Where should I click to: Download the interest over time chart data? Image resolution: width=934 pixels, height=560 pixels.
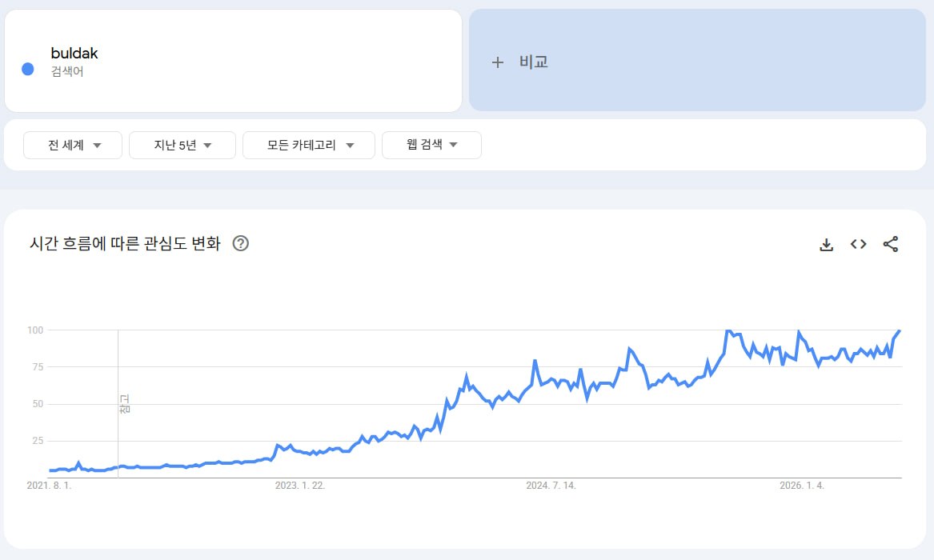coord(826,245)
